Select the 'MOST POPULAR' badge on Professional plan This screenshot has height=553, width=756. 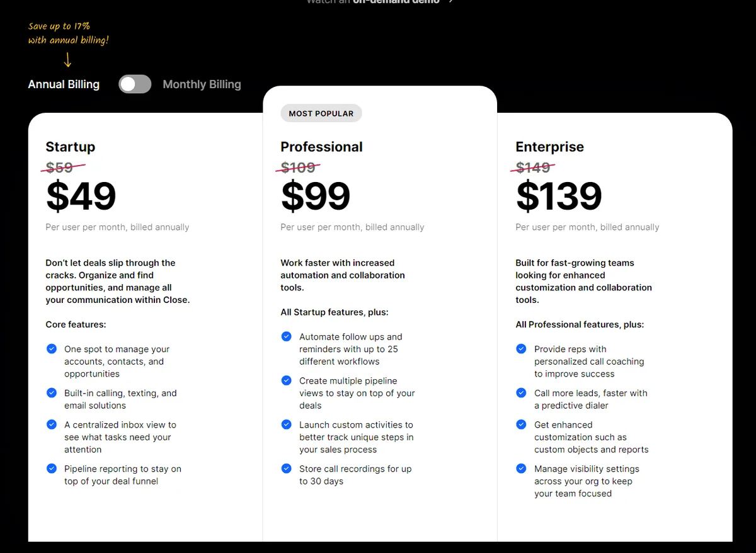321,113
